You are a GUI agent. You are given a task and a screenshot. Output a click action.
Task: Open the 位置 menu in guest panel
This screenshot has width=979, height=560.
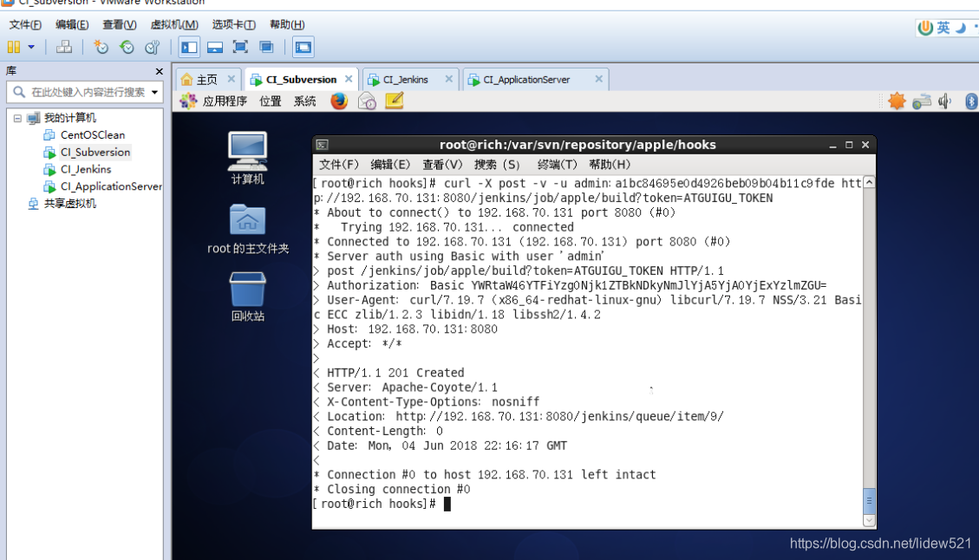[x=271, y=101]
